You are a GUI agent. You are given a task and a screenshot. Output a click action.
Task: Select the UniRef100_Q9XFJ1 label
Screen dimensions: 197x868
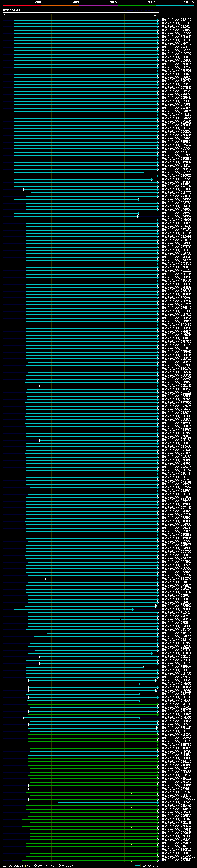point(177,47)
